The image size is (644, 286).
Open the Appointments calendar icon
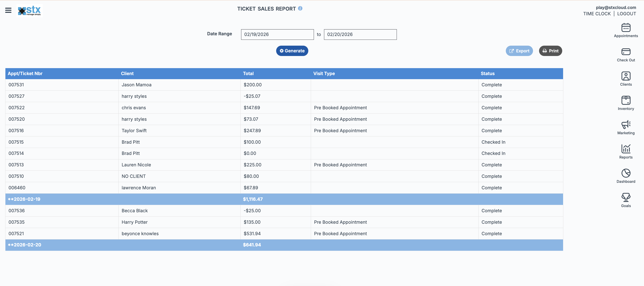point(626,28)
